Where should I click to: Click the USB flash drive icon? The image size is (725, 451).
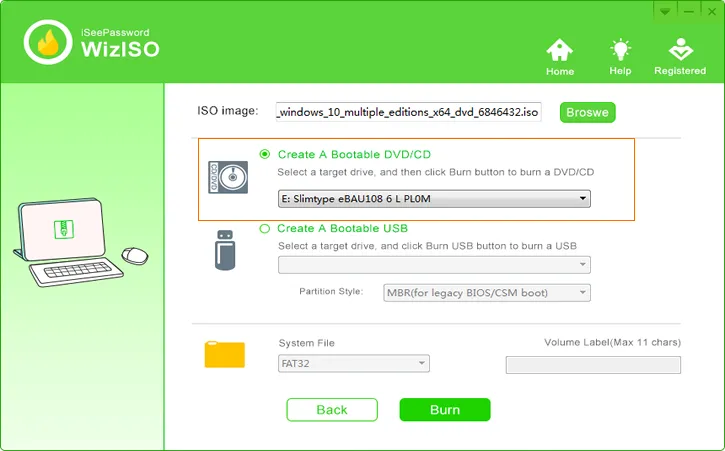pyautogui.click(x=225, y=249)
